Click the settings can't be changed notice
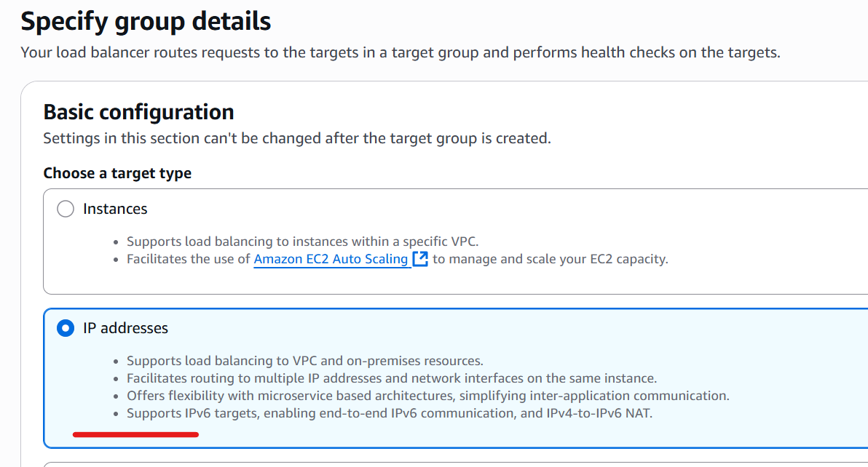Viewport: 868px width, 467px height. tap(297, 138)
